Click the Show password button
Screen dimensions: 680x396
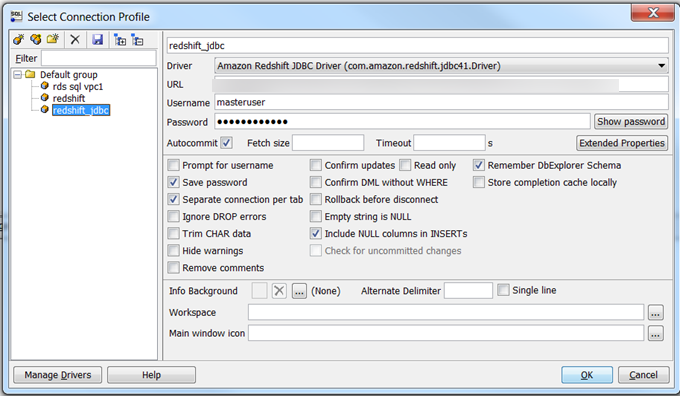[x=631, y=121]
